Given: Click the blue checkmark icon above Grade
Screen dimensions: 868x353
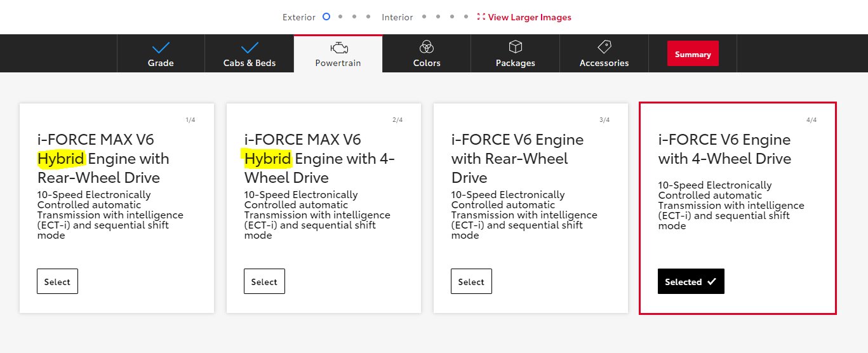Looking at the screenshot, I should pos(161,48).
